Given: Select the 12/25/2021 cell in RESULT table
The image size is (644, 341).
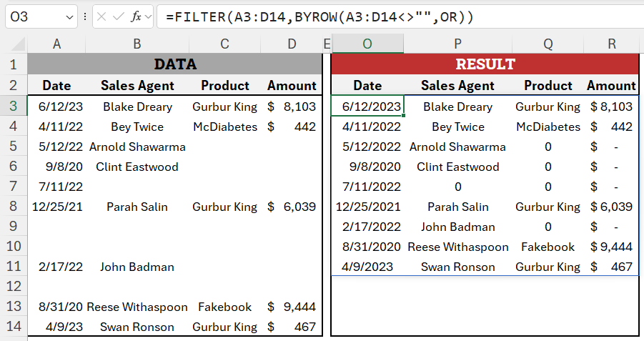Looking at the screenshot, I should (367, 207).
